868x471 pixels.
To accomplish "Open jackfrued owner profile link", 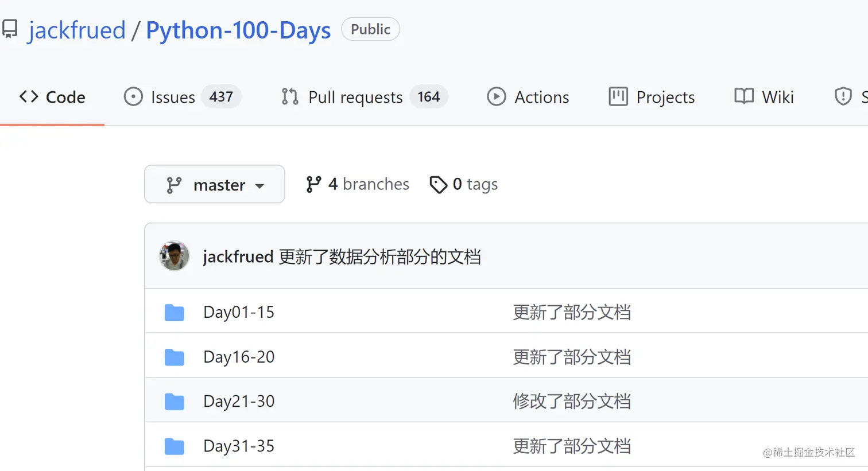I will pyautogui.click(x=76, y=30).
